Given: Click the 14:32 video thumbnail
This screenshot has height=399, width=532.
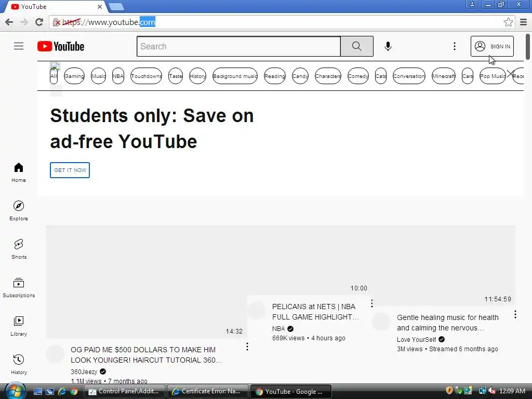Looking at the screenshot, I should [x=146, y=282].
